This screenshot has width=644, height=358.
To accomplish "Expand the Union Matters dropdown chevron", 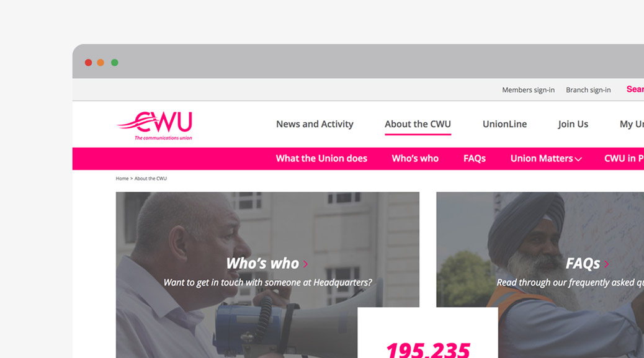I will (x=578, y=159).
